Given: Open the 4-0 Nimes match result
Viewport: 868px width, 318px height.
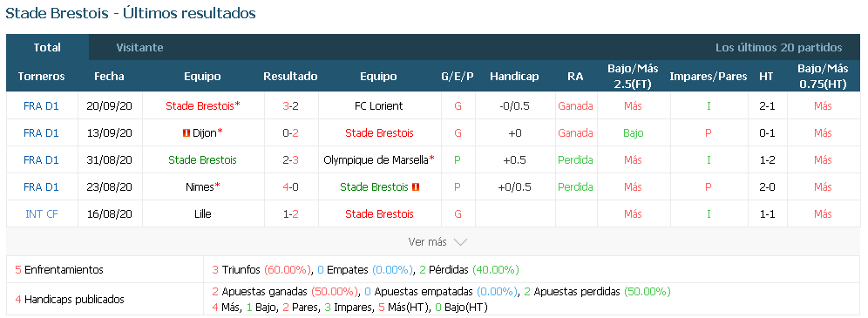Looking at the screenshot, I should [290, 187].
